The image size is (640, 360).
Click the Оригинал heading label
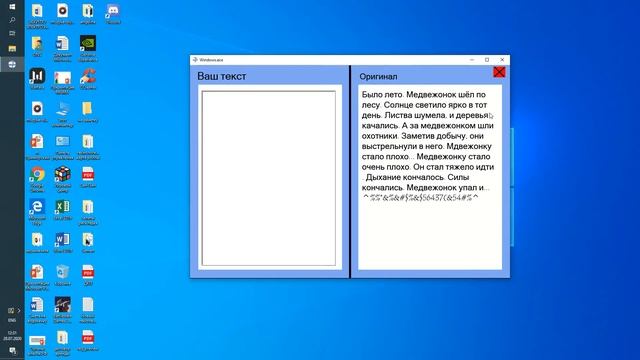tap(378, 76)
